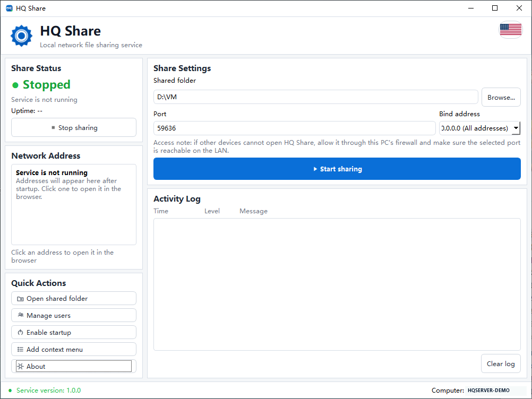The width and height of the screenshot is (532, 399).
Task: Switch language via the US flag icon
Action: (511, 30)
